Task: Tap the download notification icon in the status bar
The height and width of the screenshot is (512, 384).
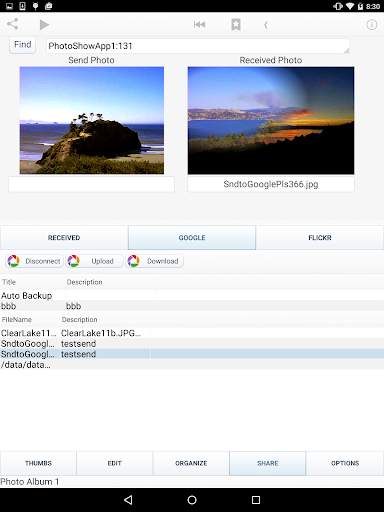Action: (x=22, y=6)
